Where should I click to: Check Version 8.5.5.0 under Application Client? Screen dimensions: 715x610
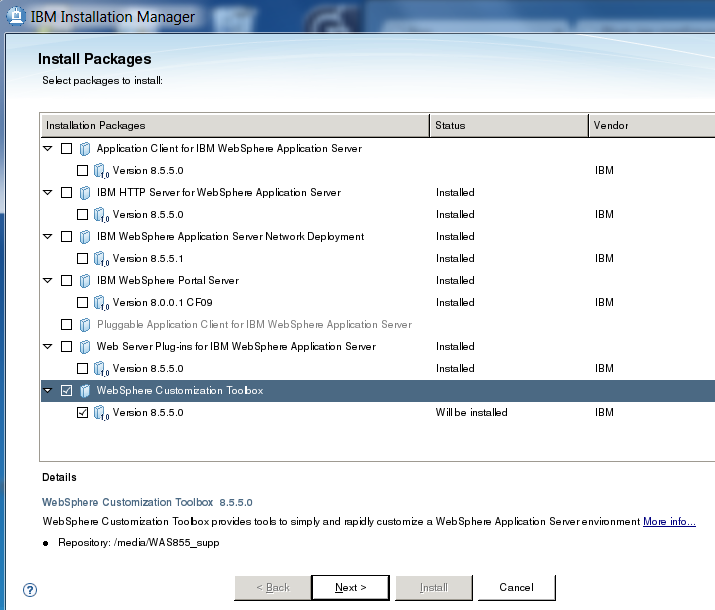(83, 171)
